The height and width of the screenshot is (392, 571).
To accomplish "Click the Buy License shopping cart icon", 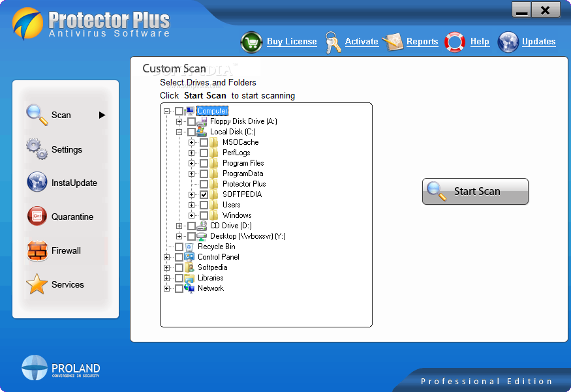I will [x=251, y=42].
